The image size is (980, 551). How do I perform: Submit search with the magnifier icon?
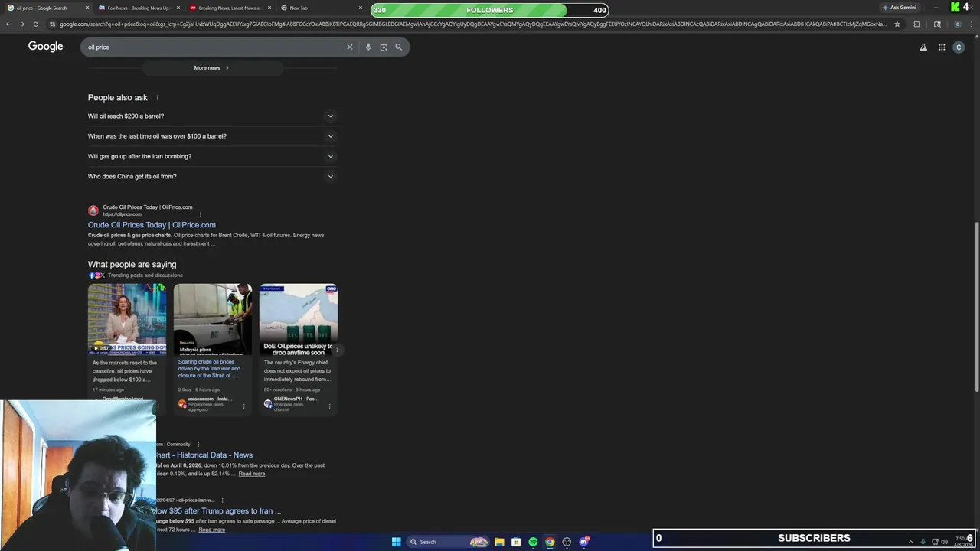[398, 47]
